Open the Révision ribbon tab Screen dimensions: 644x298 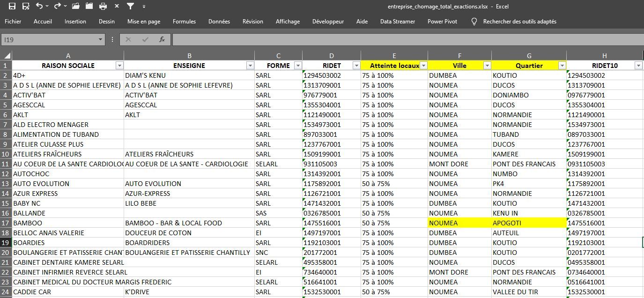point(253,22)
